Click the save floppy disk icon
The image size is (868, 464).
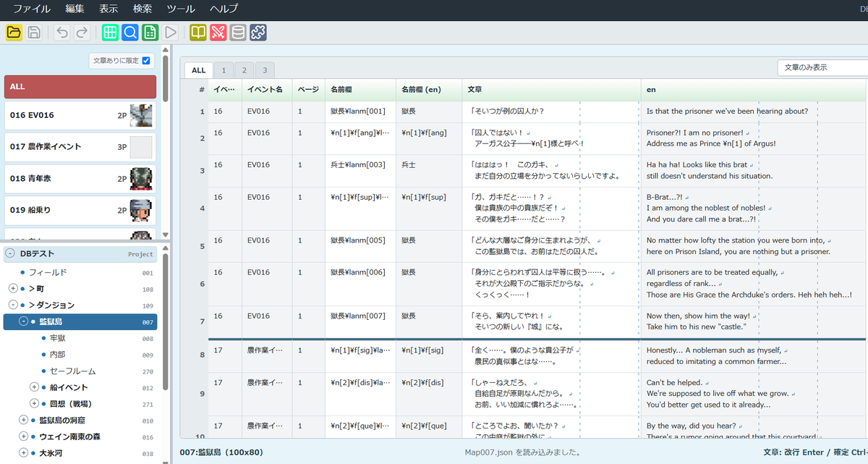pyautogui.click(x=34, y=32)
